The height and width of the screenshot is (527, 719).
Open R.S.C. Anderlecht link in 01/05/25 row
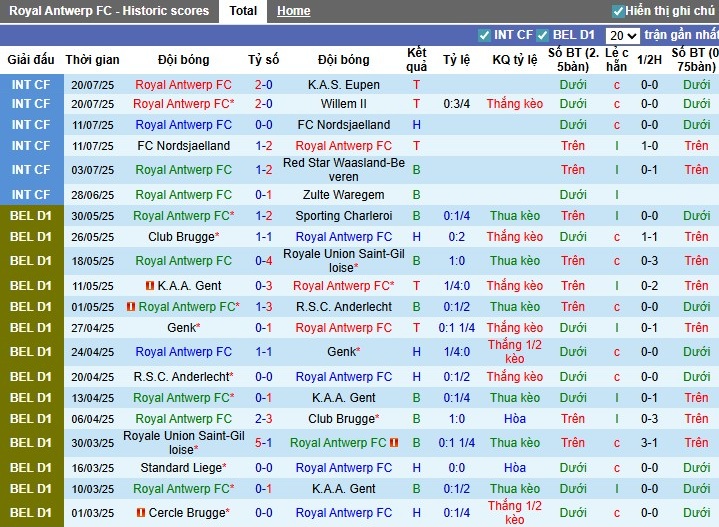(x=343, y=306)
